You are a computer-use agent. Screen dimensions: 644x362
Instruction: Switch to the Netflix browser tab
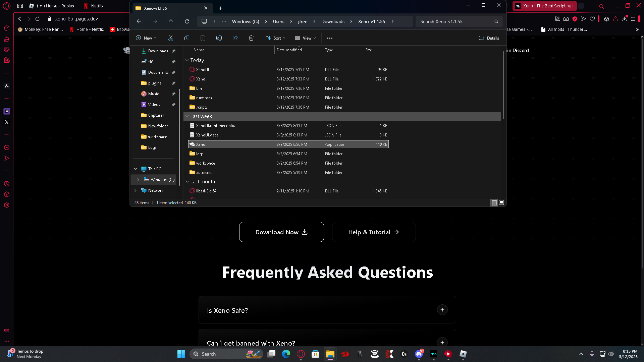point(94,6)
